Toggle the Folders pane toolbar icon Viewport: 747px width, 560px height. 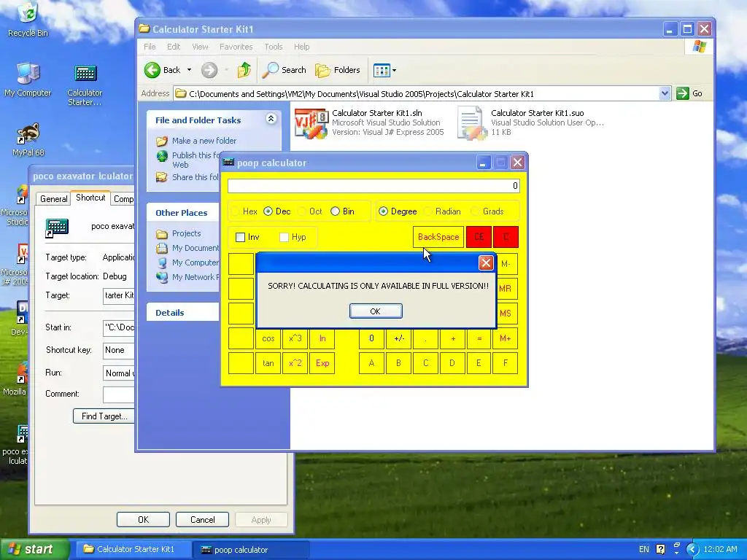click(x=322, y=71)
